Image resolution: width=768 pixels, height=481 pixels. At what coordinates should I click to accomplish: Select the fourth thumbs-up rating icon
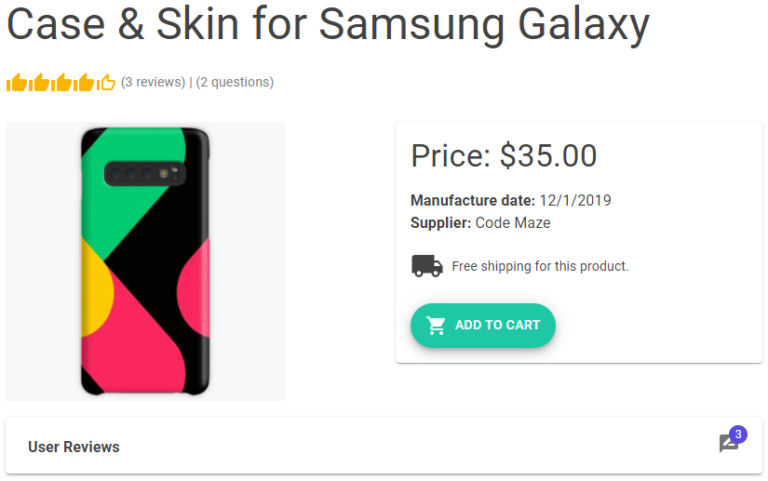click(83, 82)
